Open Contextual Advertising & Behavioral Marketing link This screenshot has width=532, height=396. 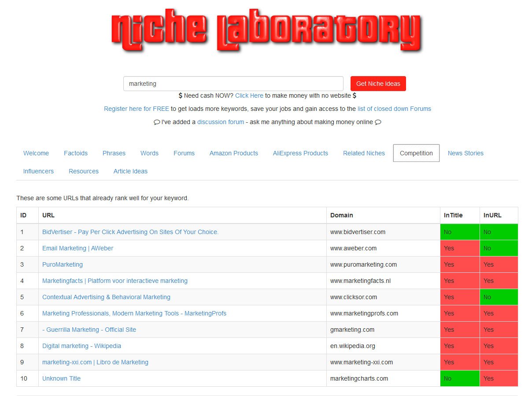[x=106, y=297]
